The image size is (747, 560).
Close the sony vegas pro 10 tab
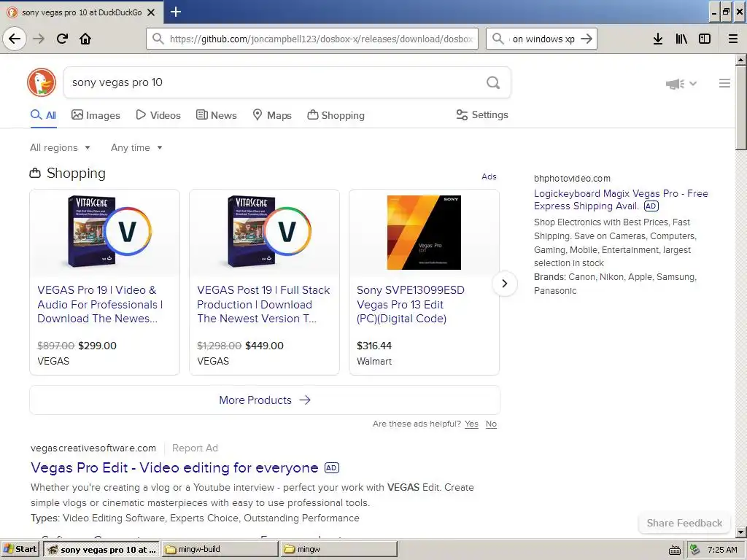pyautogui.click(x=151, y=12)
